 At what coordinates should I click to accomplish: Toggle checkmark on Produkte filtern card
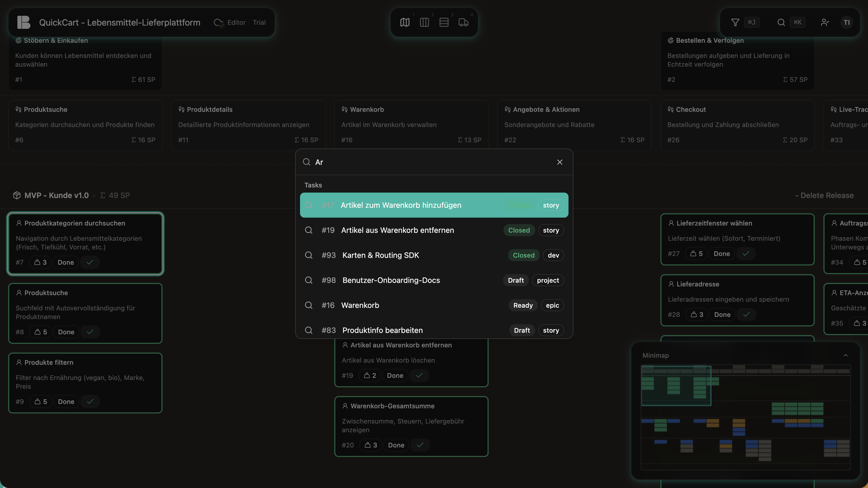(90, 401)
